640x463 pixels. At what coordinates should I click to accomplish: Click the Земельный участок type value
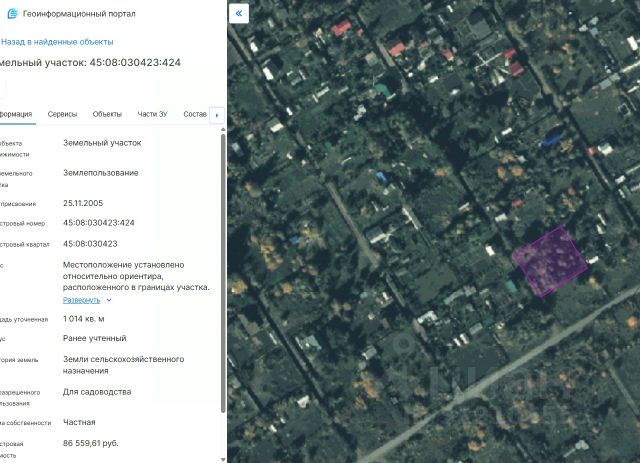102,143
